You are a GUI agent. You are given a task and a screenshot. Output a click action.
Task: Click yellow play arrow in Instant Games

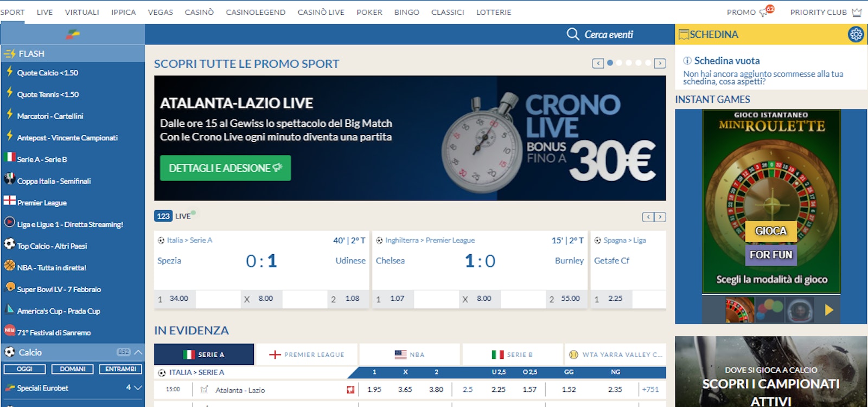pos(828,310)
